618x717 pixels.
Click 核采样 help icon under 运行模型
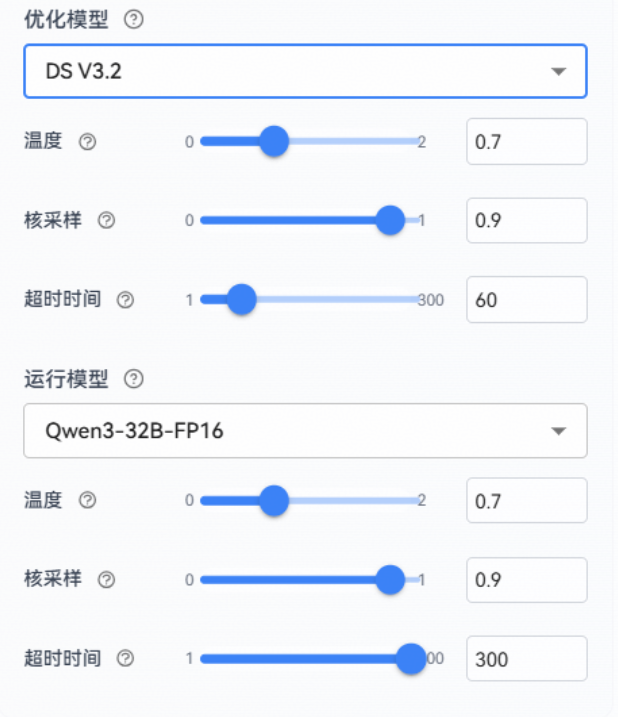point(107,579)
